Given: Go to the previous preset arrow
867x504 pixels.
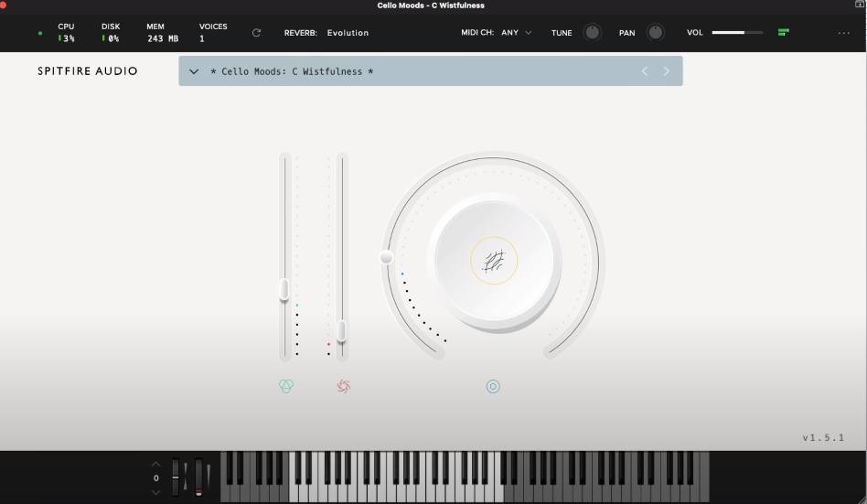Looking at the screenshot, I should click(x=645, y=70).
